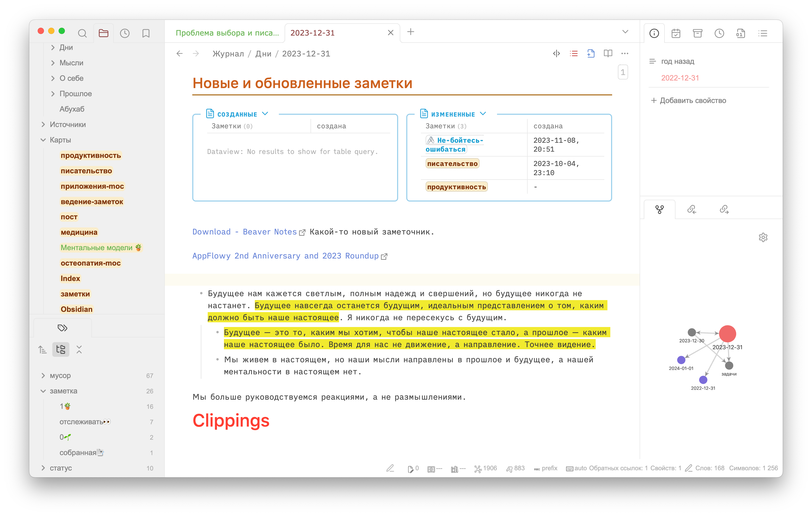
Task: Open the calendar icon in right sidebar
Action: (676, 33)
